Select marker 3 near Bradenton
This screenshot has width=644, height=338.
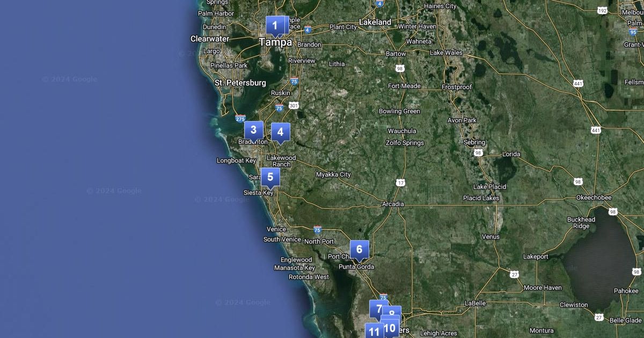253,130
